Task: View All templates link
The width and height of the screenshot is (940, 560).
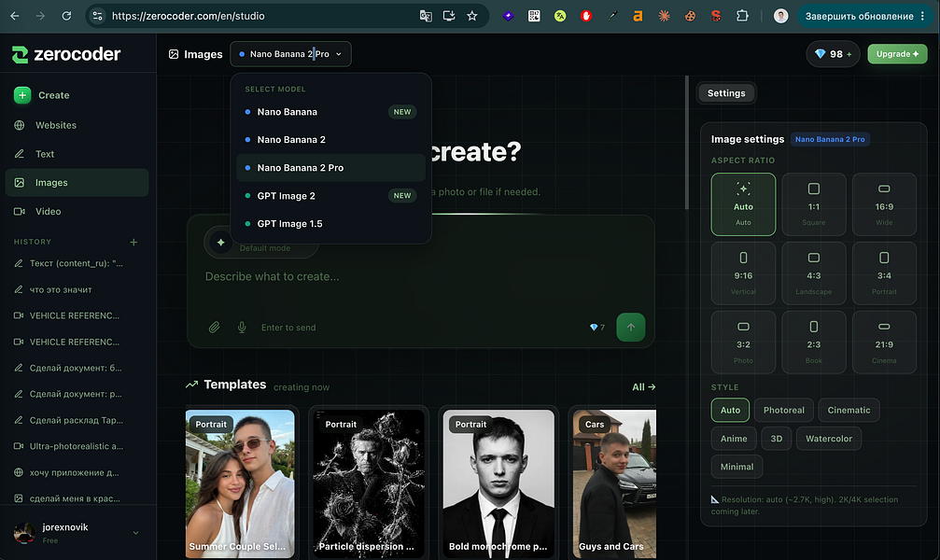Action: pyautogui.click(x=644, y=387)
